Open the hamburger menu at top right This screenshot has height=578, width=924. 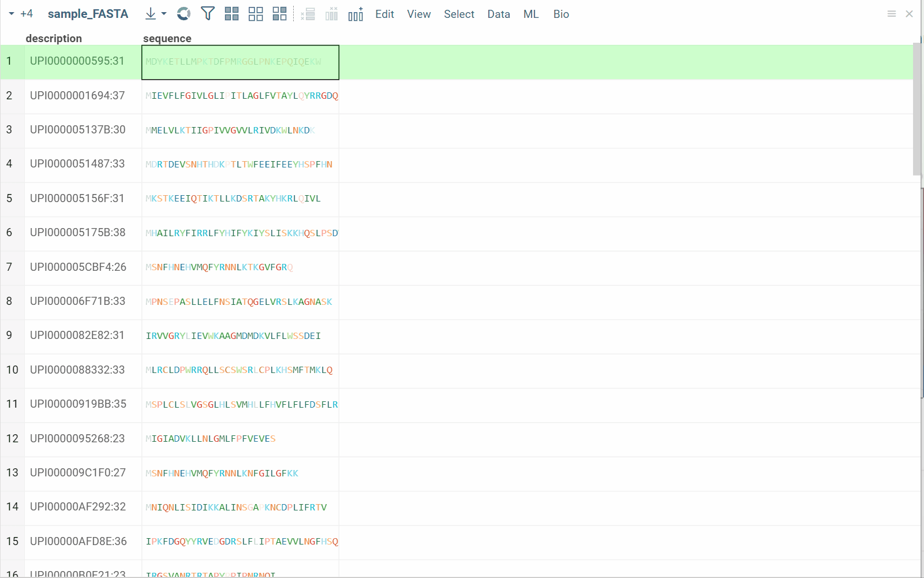[x=892, y=14]
